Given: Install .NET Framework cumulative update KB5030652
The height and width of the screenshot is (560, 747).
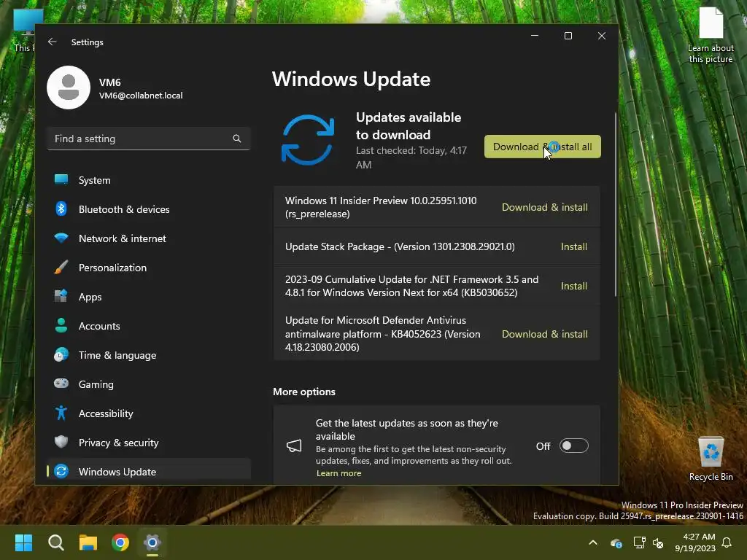Looking at the screenshot, I should (x=573, y=286).
